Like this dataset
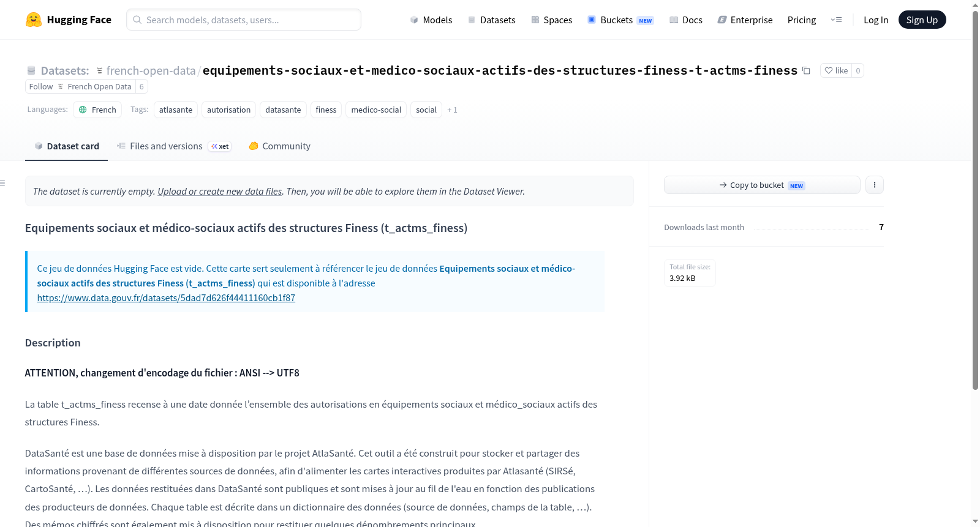980x527 pixels. (836, 70)
